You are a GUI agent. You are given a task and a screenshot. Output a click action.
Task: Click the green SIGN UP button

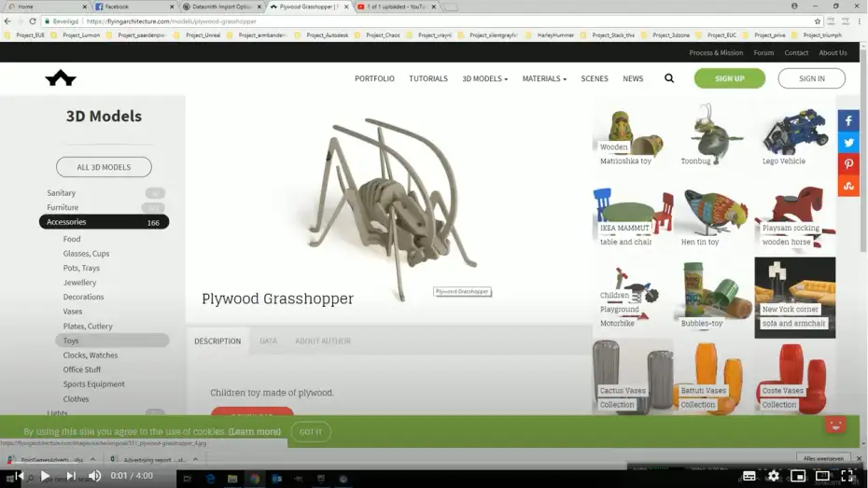[730, 78]
